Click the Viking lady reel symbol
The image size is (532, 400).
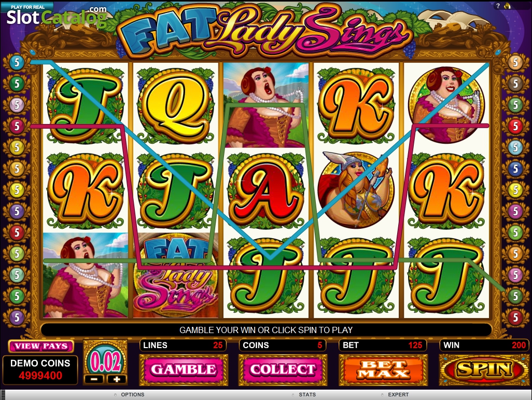[356, 190]
